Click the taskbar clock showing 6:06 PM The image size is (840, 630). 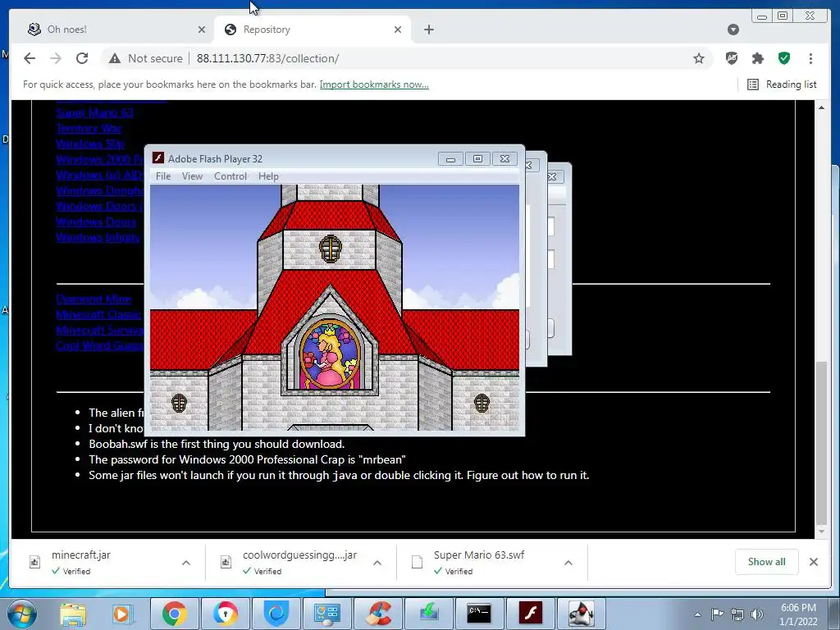tap(798, 614)
